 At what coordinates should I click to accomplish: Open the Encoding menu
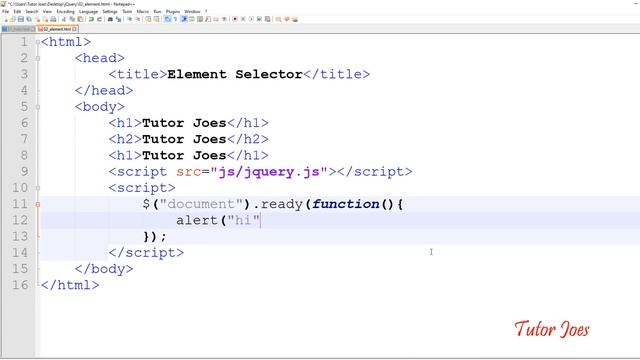pyautogui.click(x=65, y=11)
